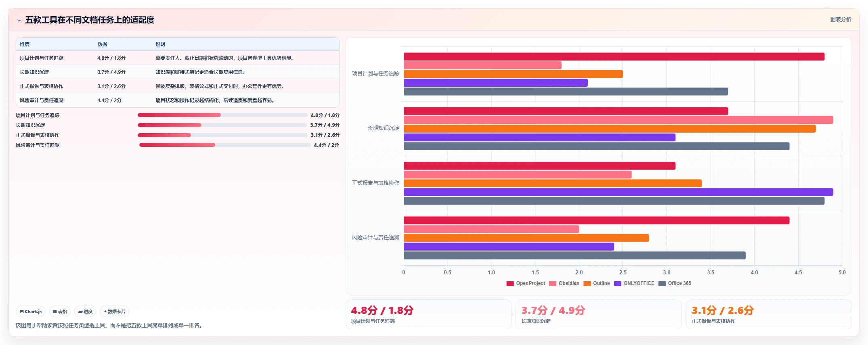Click the 维度 column header
868x345 pixels.
[x=25, y=44]
